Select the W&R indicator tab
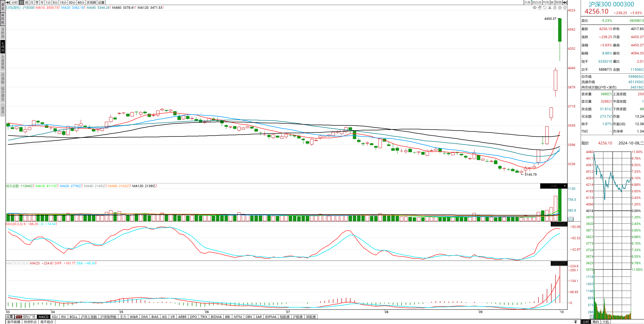Image resolution: width=644 pixels, height=324 pixels. click(x=134, y=317)
